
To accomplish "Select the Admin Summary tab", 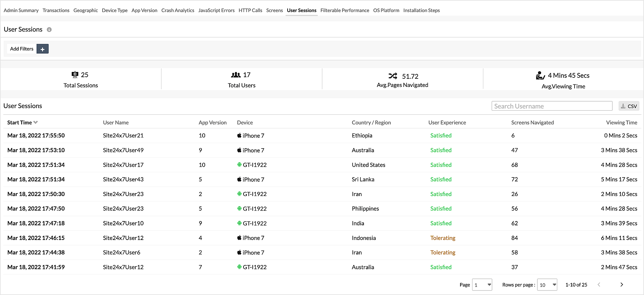I will 21,10.
